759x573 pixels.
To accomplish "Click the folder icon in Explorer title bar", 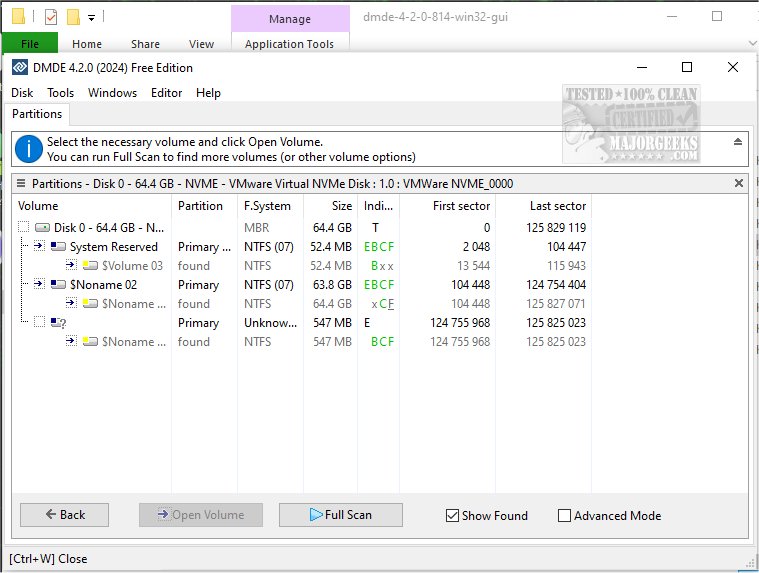I will tap(18, 17).
